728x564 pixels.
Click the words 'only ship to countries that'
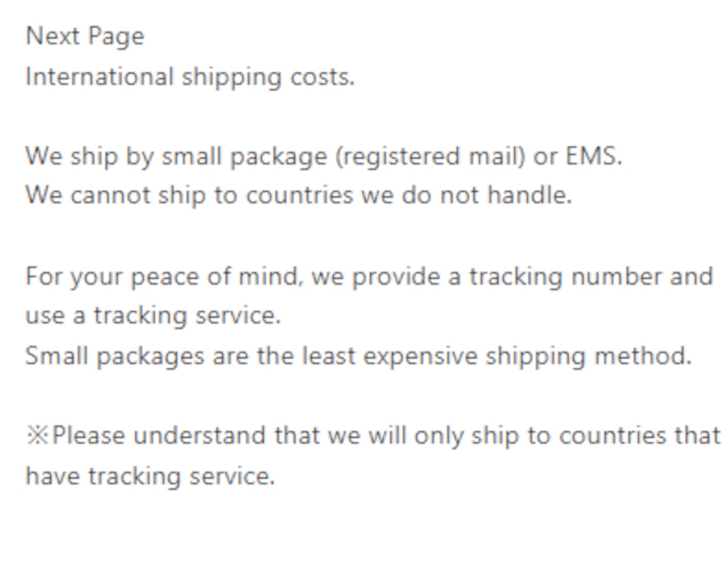point(567,436)
